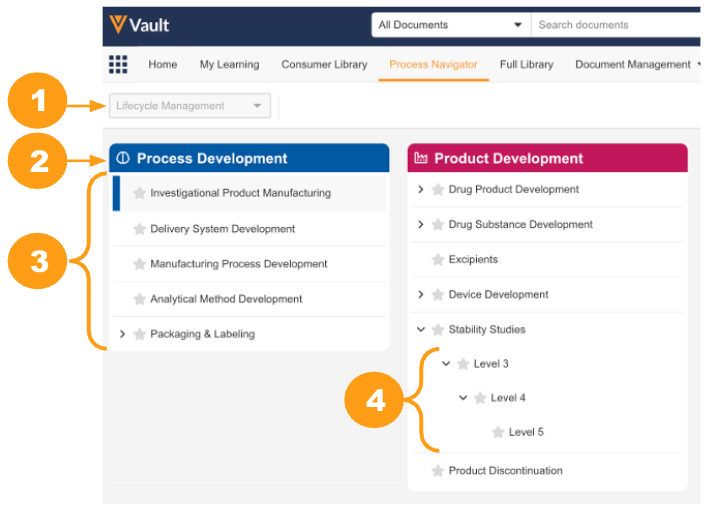Expand Drug Product Development chevron
This screenshot has height=511, width=707.
click(x=420, y=189)
